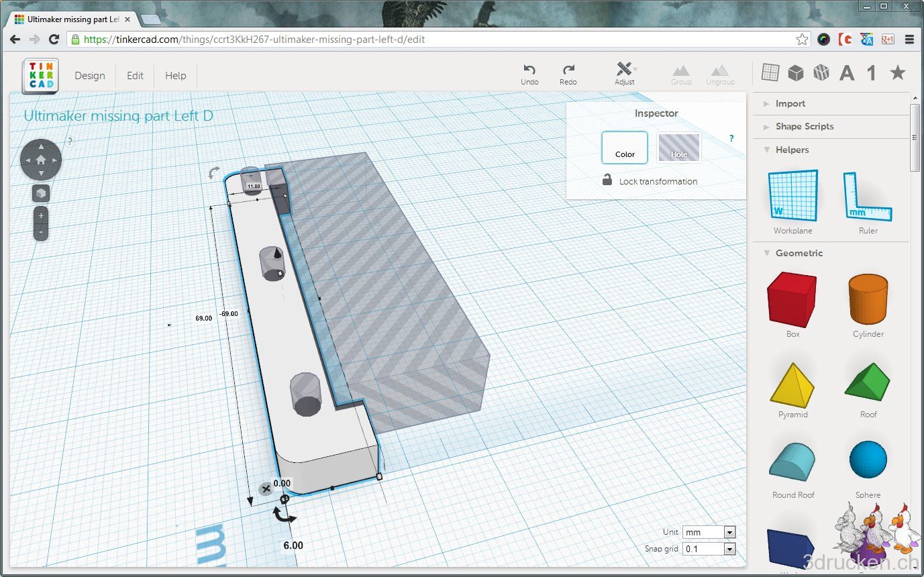Select the Ultimaker missing part browser tab

(x=72, y=19)
